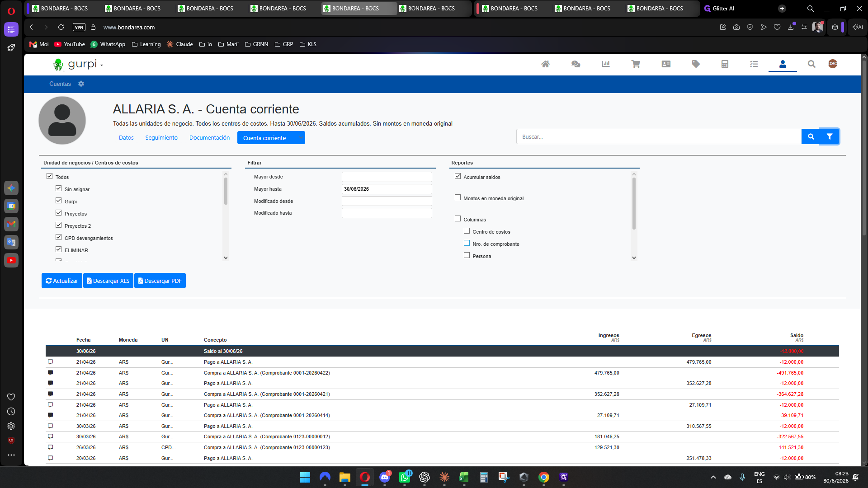This screenshot has width=868, height=488.
Task: Open the bar chart reports icon
Action: (606, 64)
